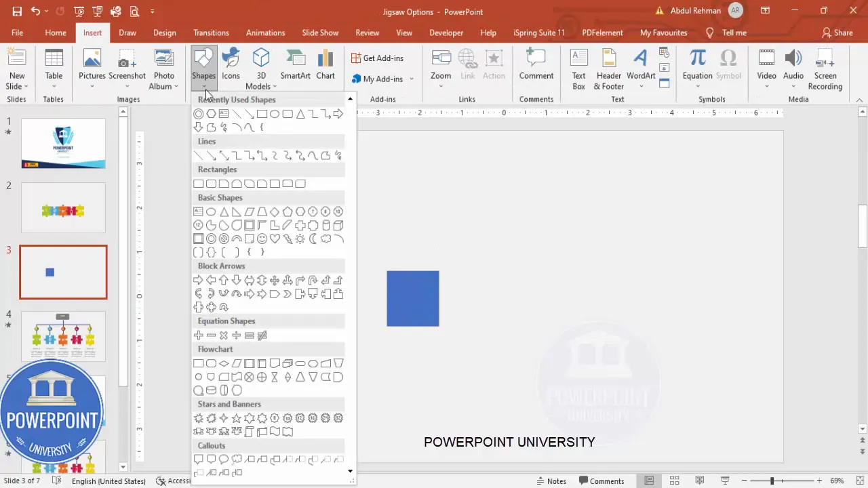Select the oval speech bubble callout

point(224,459)
